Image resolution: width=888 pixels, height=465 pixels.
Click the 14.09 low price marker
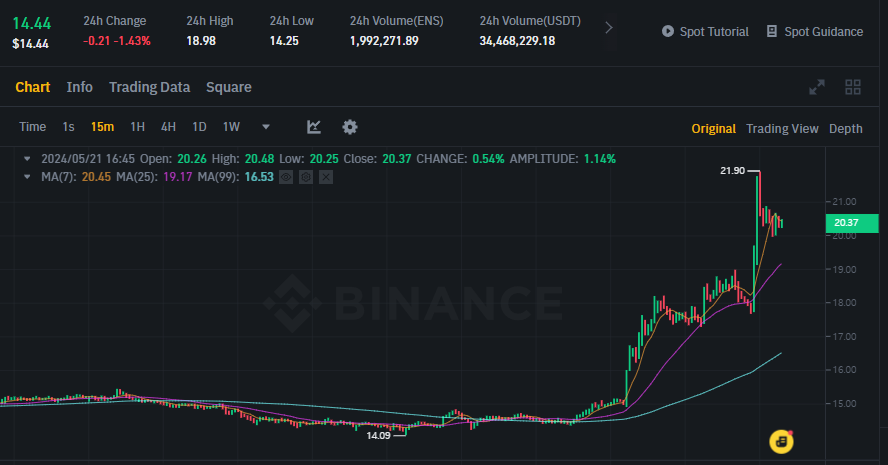pyautogui.click(x=378, y=436)
